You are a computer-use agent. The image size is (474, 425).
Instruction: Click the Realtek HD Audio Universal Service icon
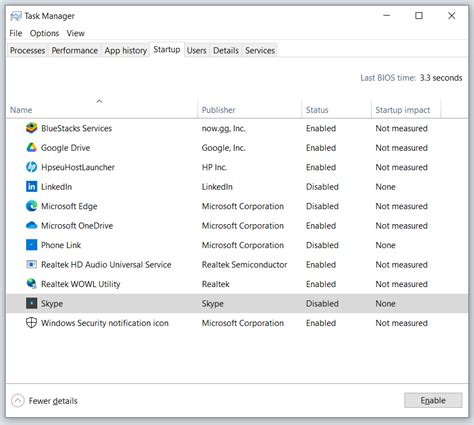(31, 264)
